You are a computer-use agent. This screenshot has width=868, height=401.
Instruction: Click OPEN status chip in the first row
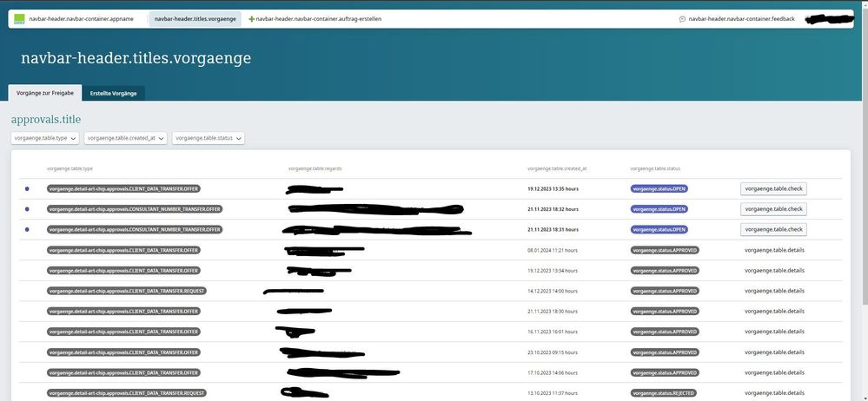pos(660,188)
